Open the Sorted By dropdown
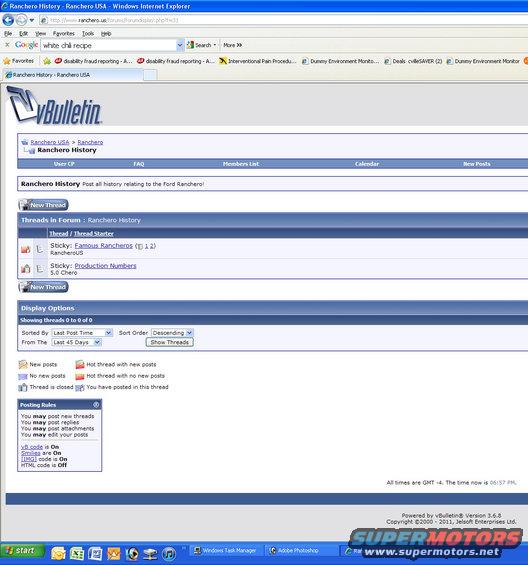Screen dimensions: 528x565 point(82,333)
